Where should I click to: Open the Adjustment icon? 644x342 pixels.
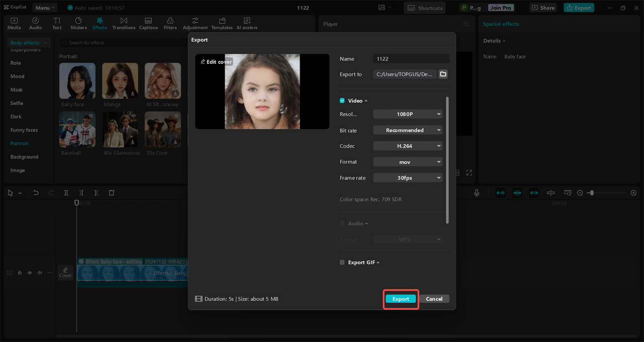point(195,23)
